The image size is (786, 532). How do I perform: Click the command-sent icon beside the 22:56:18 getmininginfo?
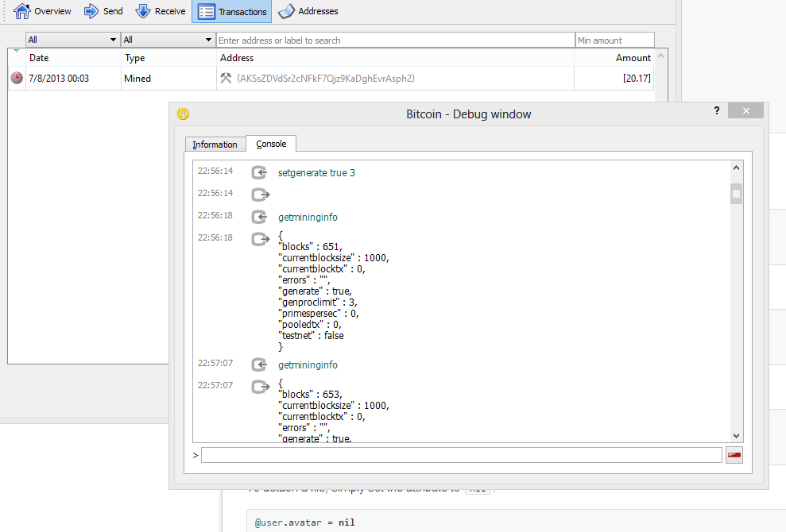click(x=260, y=217)
